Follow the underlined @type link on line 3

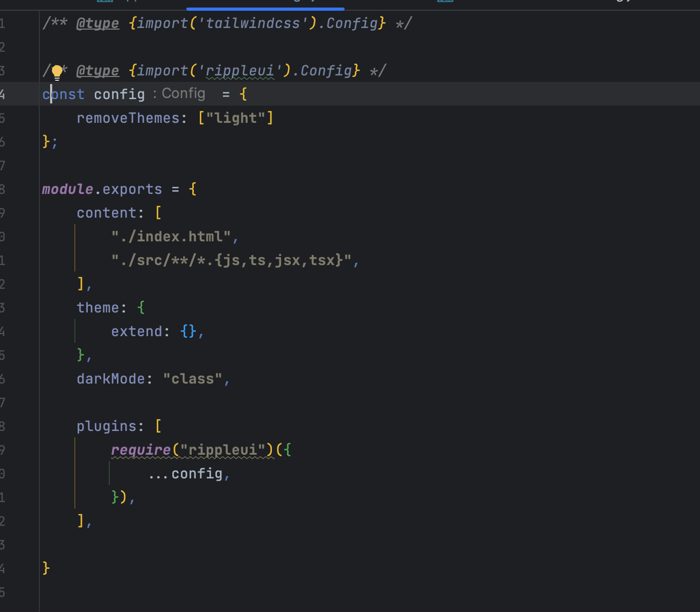tap(97, 71)
